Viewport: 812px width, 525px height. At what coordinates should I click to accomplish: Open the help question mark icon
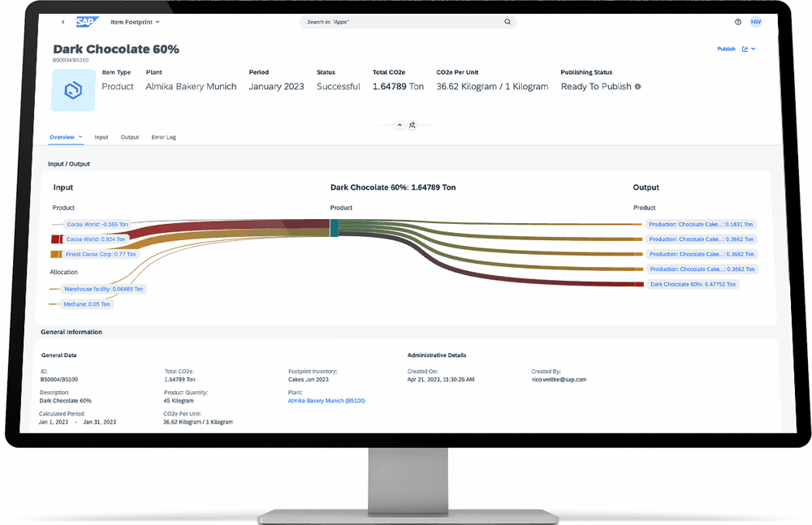[x=738, y=22]
